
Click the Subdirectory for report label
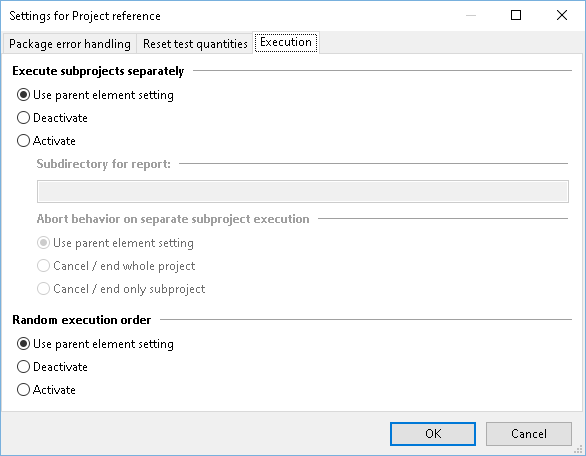pos(104,164)
